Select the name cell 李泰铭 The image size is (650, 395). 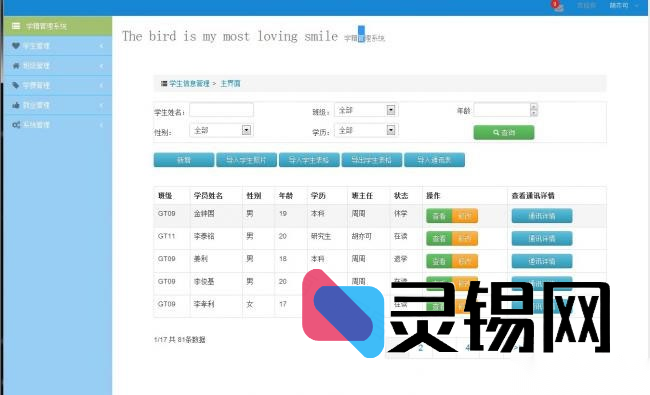point(204,236)
